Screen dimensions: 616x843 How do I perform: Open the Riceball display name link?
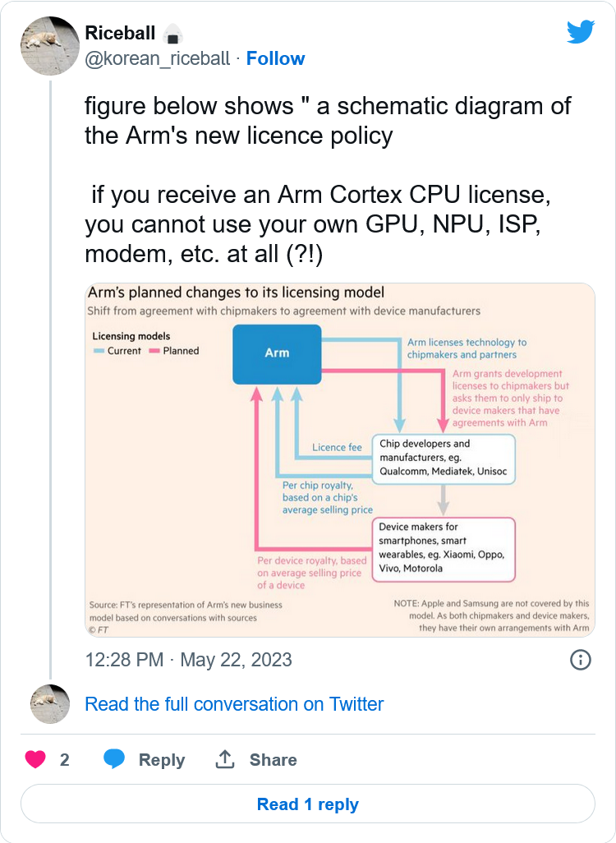click(x=120, y=33)
